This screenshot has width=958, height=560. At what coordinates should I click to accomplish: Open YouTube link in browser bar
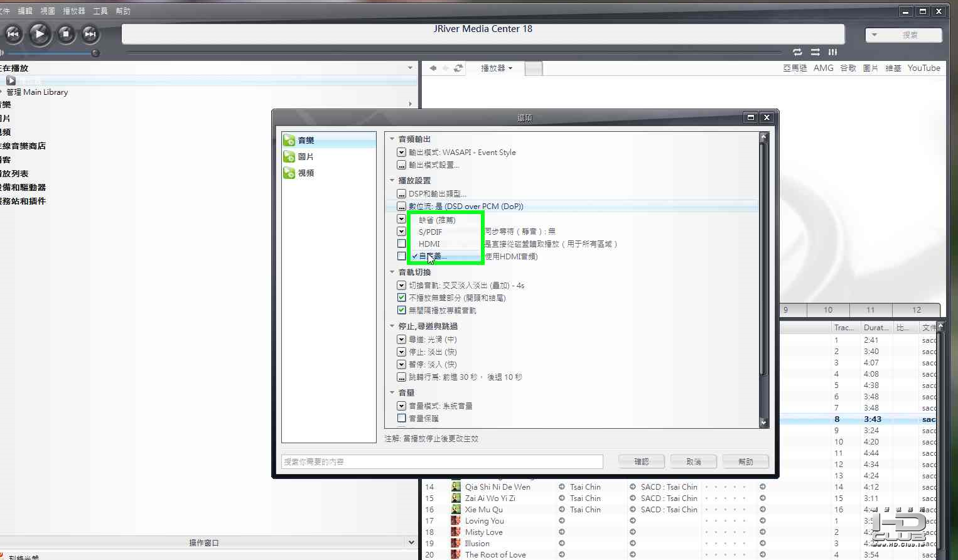(x=923, y=68)
